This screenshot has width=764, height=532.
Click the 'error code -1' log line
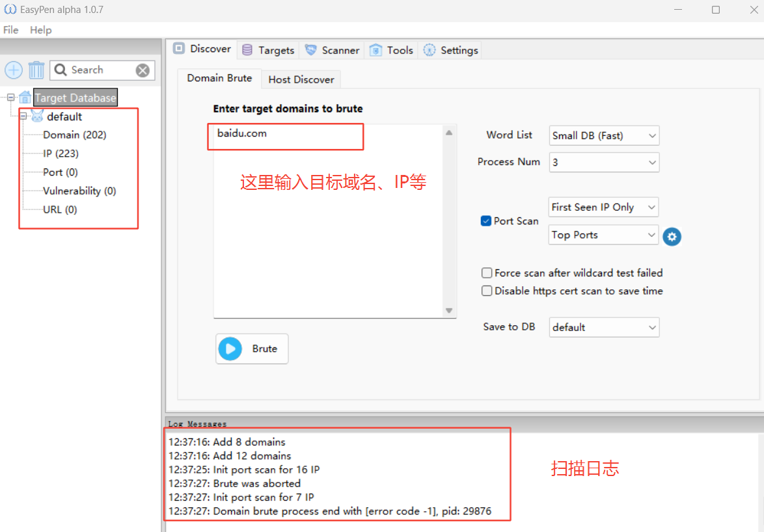(330, 511)
